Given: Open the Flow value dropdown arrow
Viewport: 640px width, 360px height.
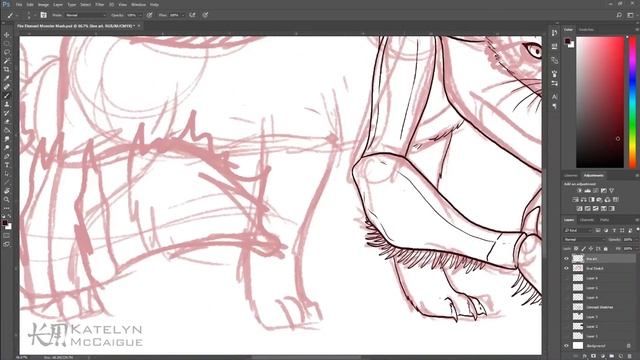Looking at the screenshot, I should (183, 15).
